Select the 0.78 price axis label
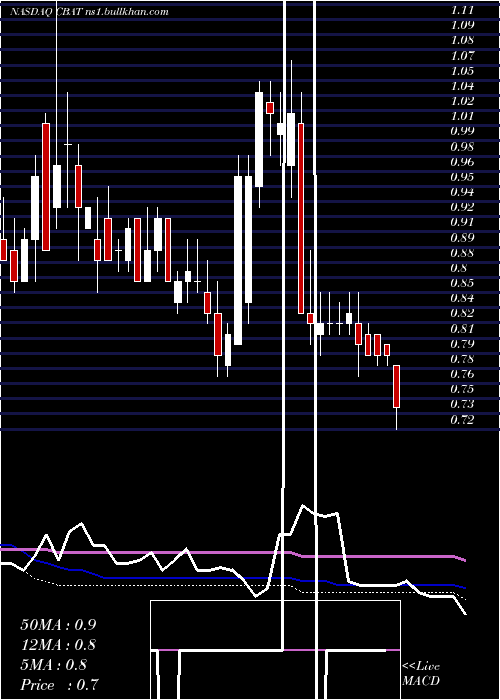The image size is (500, 700). 462,359
